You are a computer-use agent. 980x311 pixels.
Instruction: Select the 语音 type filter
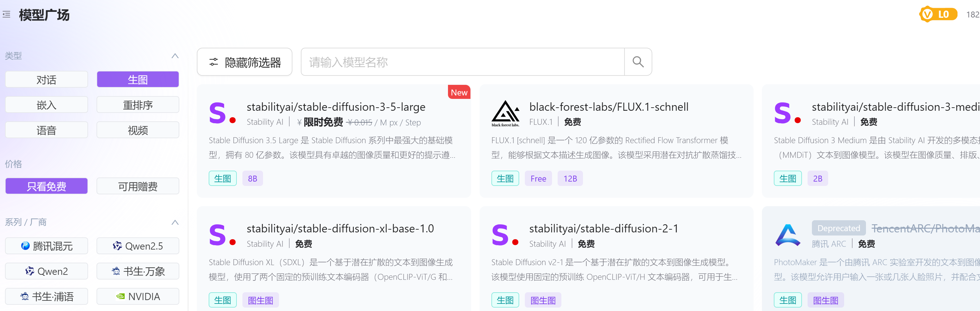(47, 130)
